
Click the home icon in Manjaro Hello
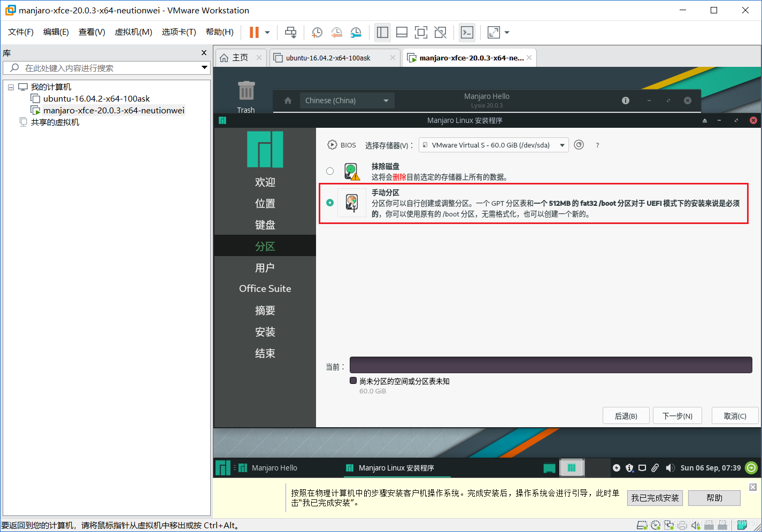click(288, 101)
